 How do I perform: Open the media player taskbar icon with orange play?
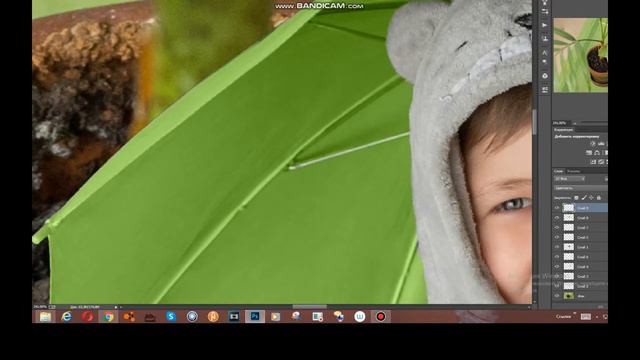[x=276, y=316]
